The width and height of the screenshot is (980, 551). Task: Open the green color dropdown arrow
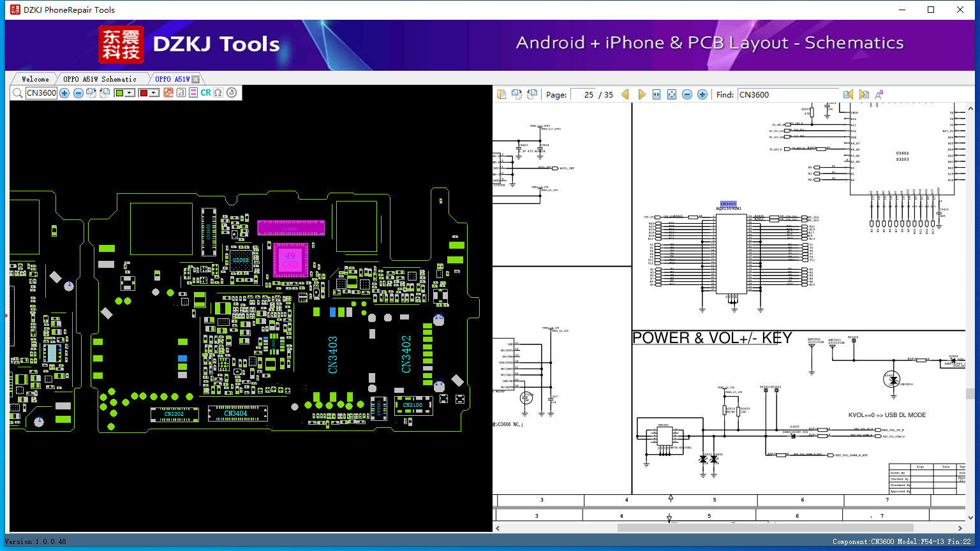coord(130,93)
